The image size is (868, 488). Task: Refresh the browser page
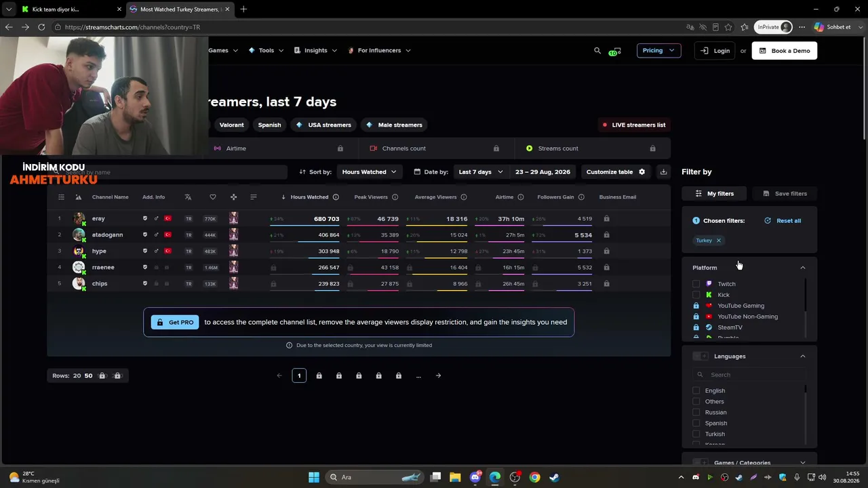point(41,27)
